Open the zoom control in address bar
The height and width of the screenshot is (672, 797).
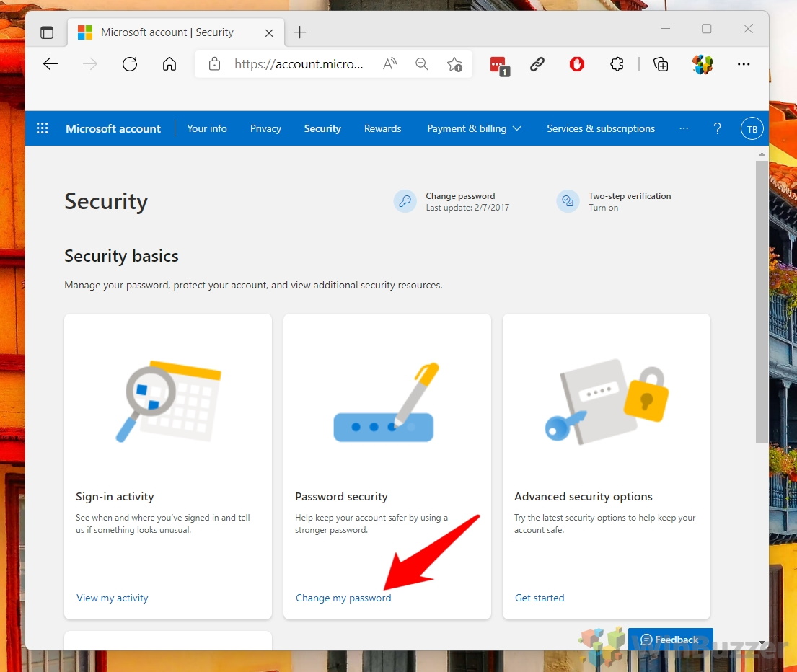(x=421, y=64)
